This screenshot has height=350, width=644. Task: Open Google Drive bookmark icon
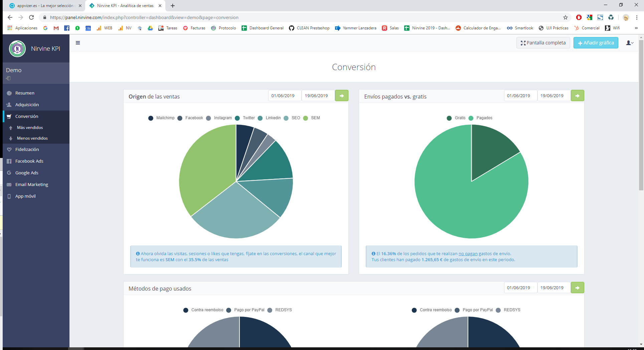click(150, 28)
